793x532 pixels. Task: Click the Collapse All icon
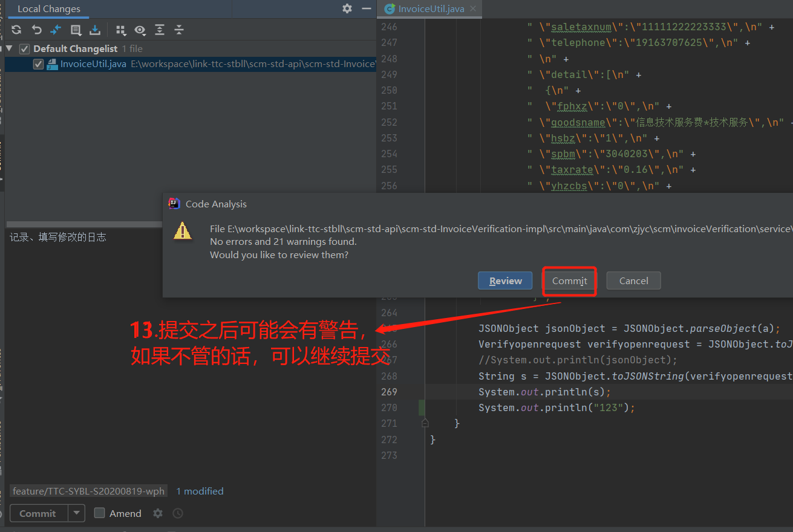[x=179, y=30]
